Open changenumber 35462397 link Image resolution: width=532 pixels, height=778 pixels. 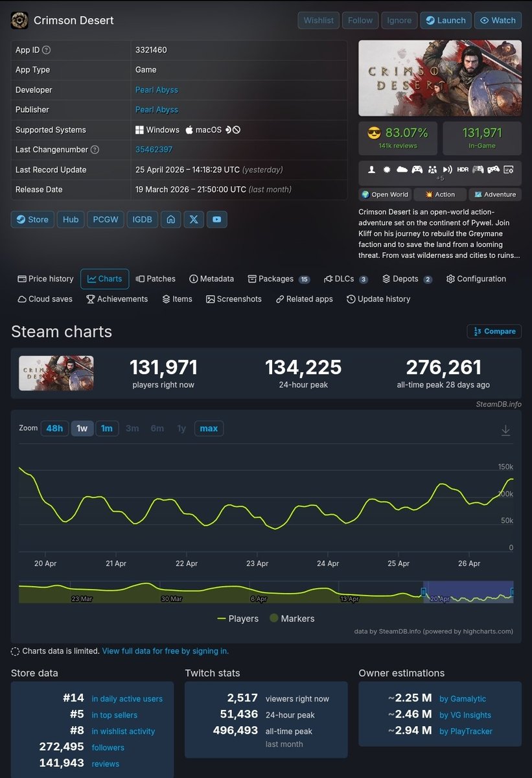[x=154, y=150]
